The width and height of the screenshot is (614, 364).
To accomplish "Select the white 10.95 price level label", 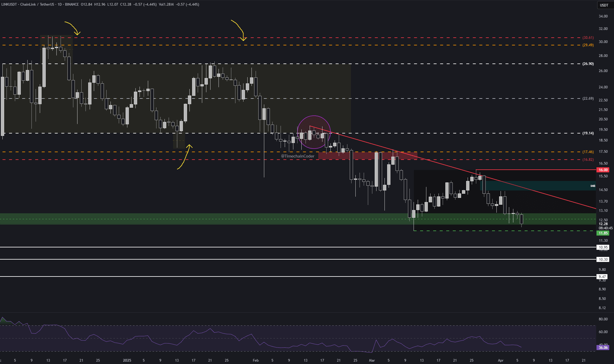I will (603, 247).
